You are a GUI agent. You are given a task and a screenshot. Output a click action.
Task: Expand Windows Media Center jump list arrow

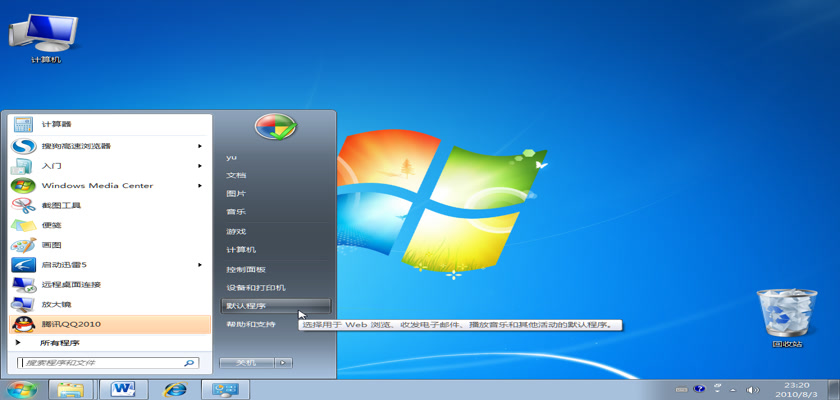point(202,186)
